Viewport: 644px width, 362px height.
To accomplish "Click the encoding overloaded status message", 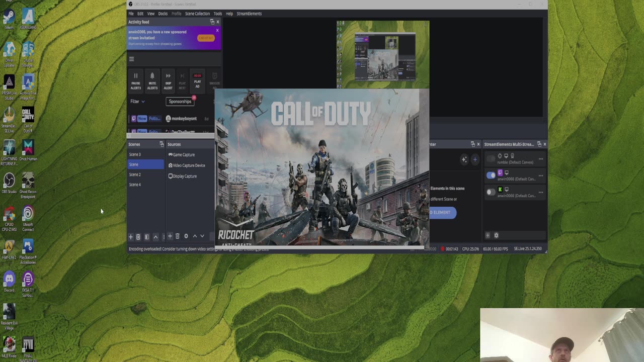I will [199, 249].
